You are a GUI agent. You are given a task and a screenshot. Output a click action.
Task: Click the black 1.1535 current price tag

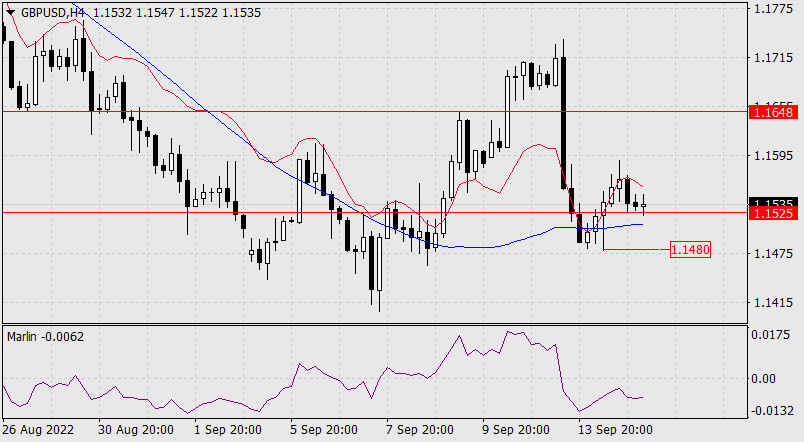click(x=773, y=201)
